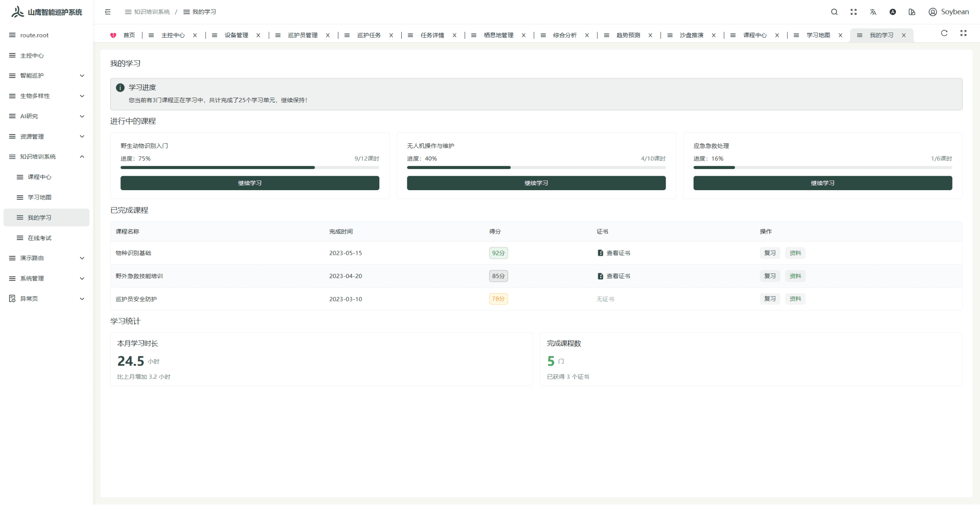Open the Soybean user avatar menu
980x505 pixels.
[x=948, y=12]
